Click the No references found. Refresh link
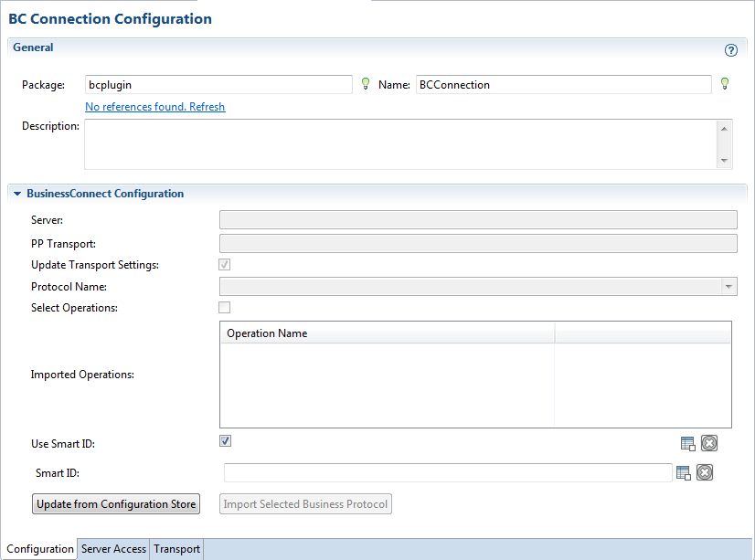Viewport: 755px width, 560px height. coord(154,107)
